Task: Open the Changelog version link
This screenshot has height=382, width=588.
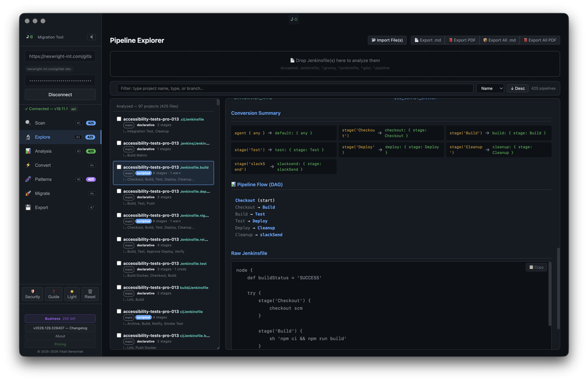Action: tap(60, 328)
